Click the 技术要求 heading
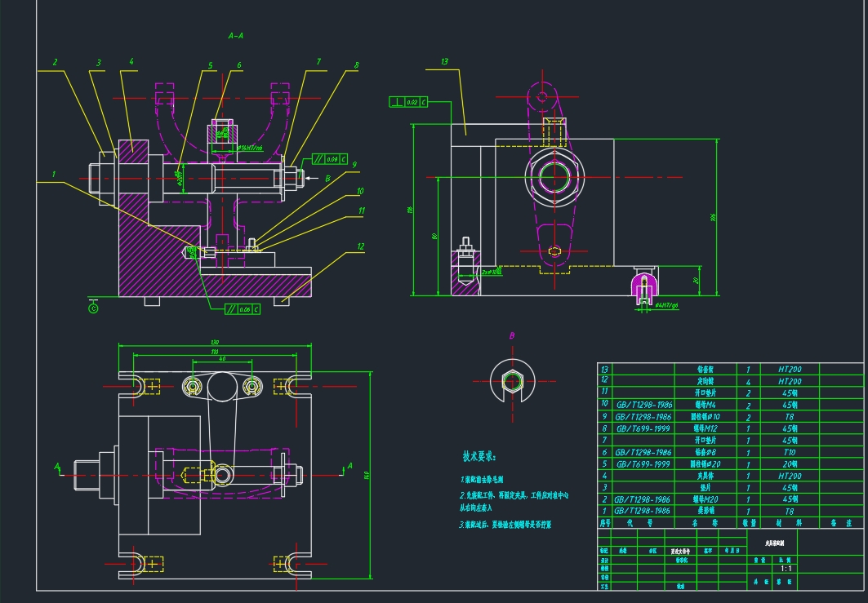868x603 pixels. point(479,457)
